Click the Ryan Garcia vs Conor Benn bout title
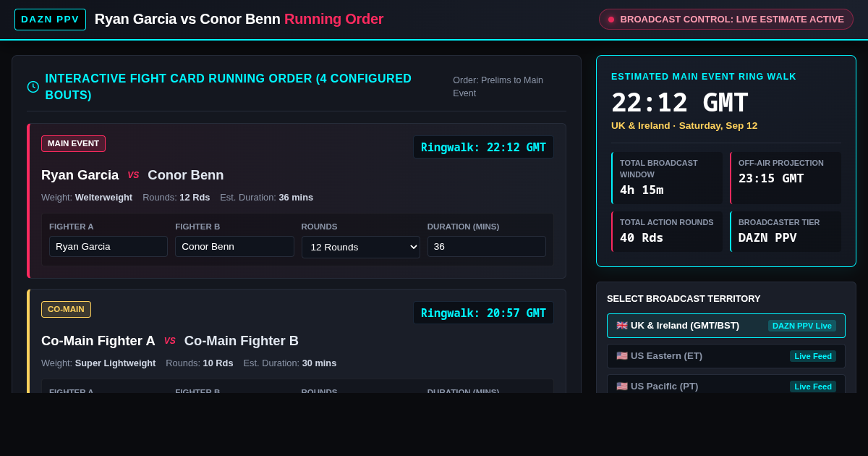This screenshot has height=456, width=868. click(132, 175)
